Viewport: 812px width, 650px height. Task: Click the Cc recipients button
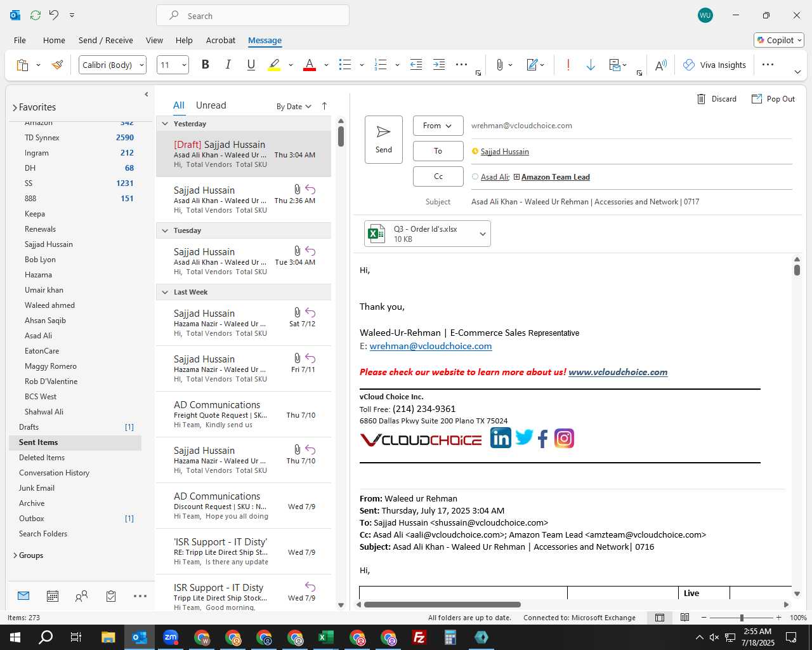point(438,176)
